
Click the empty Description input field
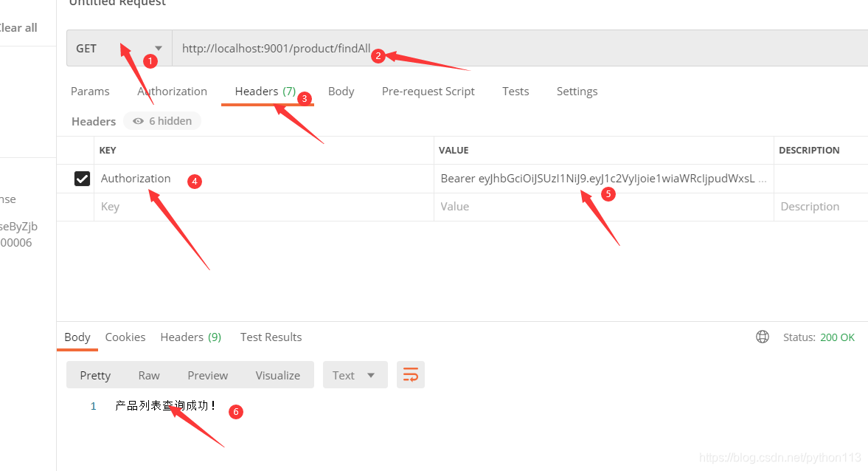(821, 207)
